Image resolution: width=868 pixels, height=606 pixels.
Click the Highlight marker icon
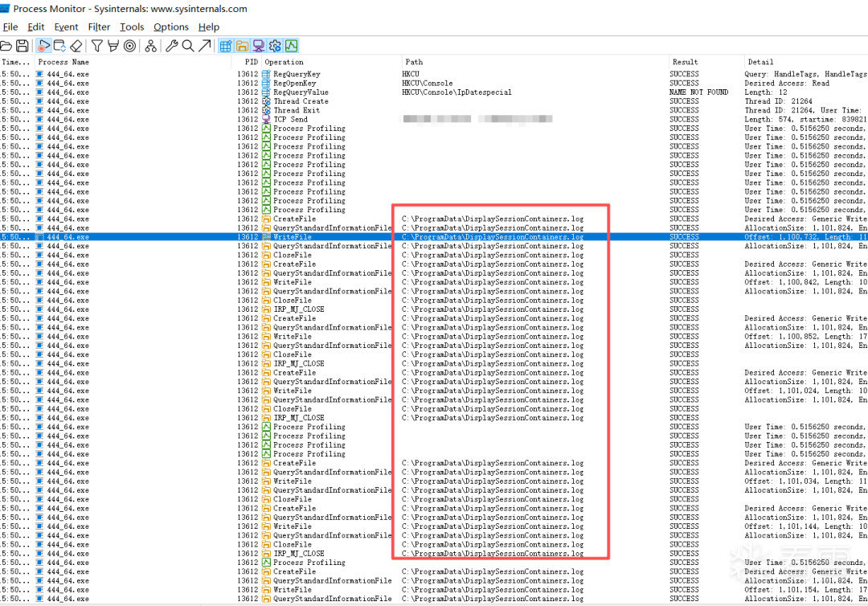[x=113, y=46]
